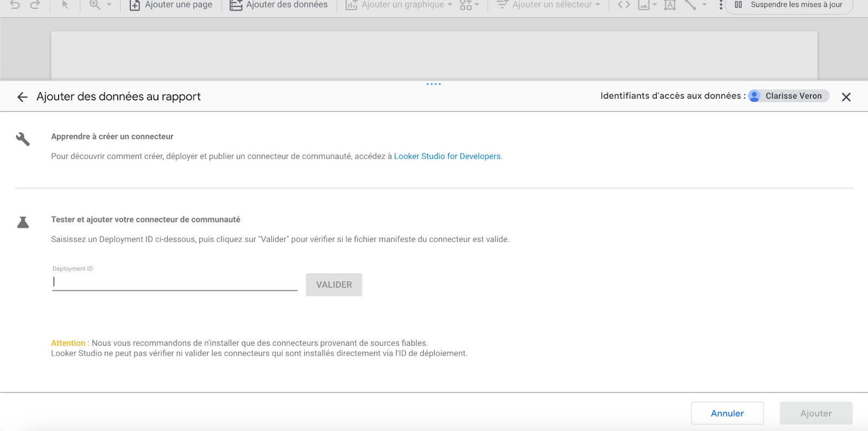The image size is (868, 431).
Task: Select the pointer selection tool
Action: click(65, 5)
